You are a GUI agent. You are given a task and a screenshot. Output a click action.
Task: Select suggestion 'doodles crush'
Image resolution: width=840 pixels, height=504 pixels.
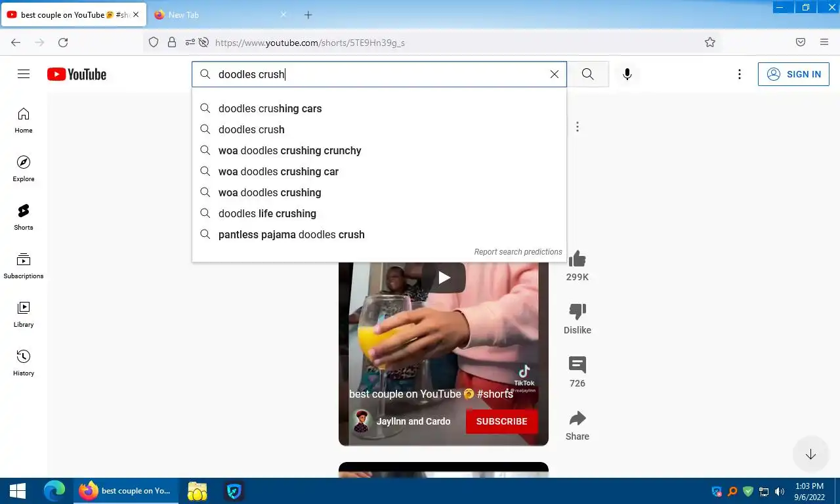coord(379,129)
